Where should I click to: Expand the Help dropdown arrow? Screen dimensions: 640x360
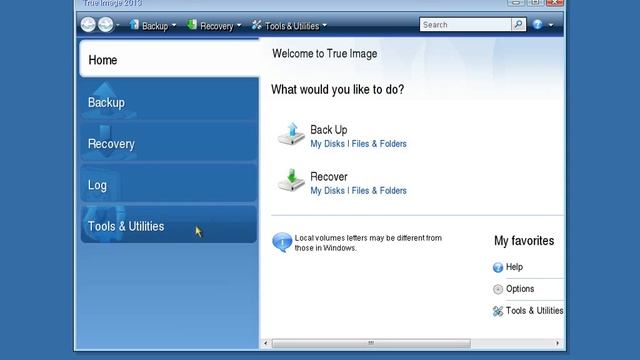[551, 25]
